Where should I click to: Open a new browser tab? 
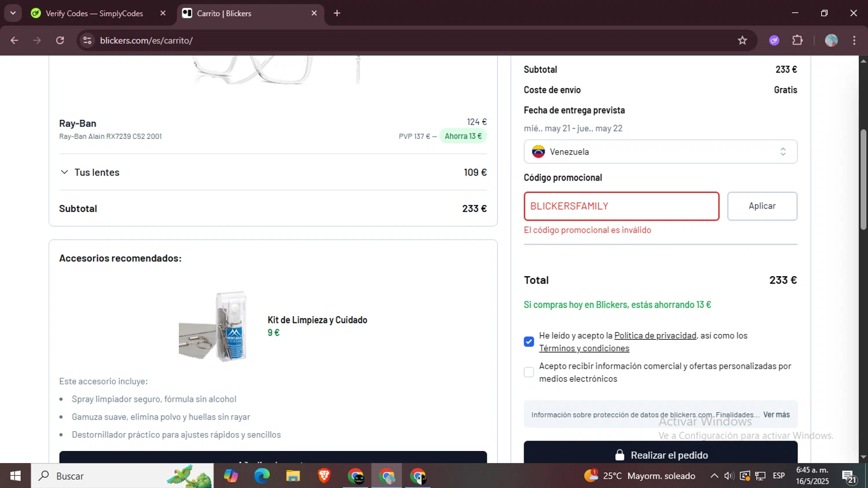point(337,13)
